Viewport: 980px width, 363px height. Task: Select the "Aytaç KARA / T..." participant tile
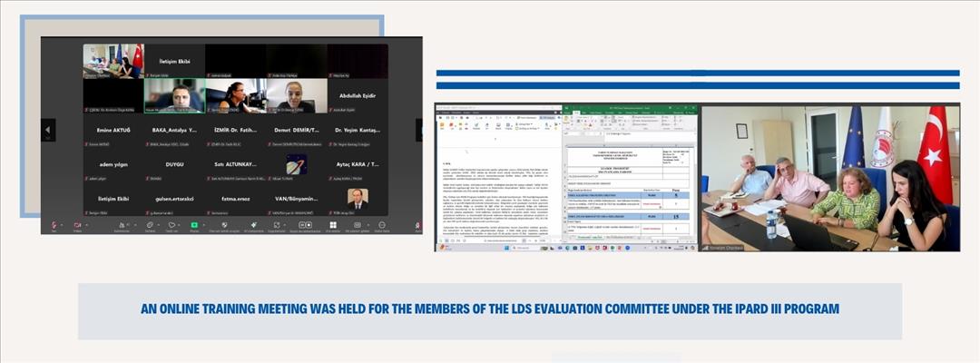pos(358,165)
